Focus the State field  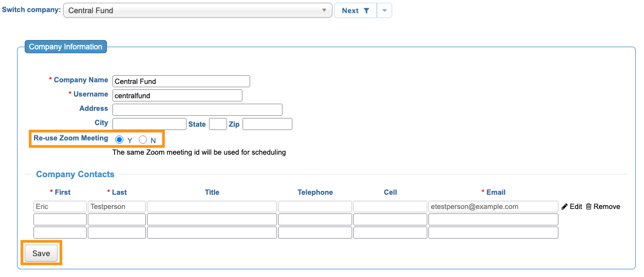click(x=218, y=124)
